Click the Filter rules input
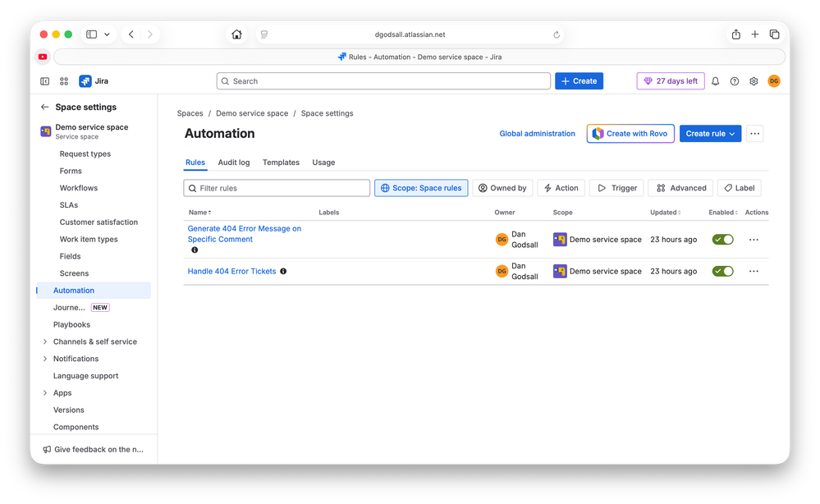The width and height of the screenshot is (820, 504). 277,188
